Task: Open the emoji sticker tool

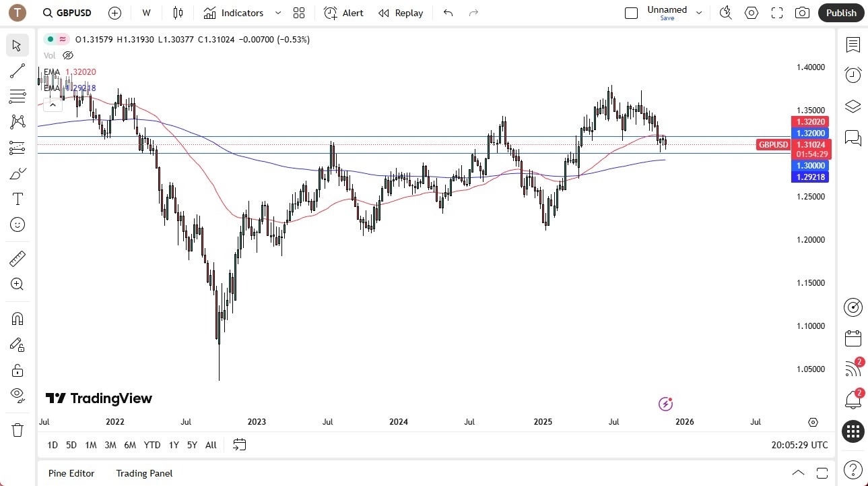Action: 17,224
